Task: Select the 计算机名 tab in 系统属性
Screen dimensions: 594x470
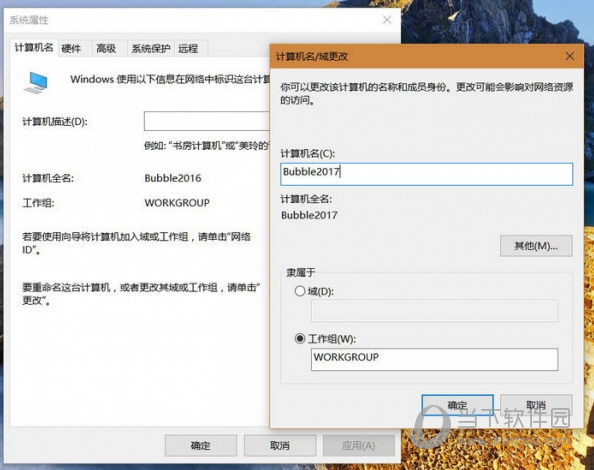Action: (x=34, y=48)
